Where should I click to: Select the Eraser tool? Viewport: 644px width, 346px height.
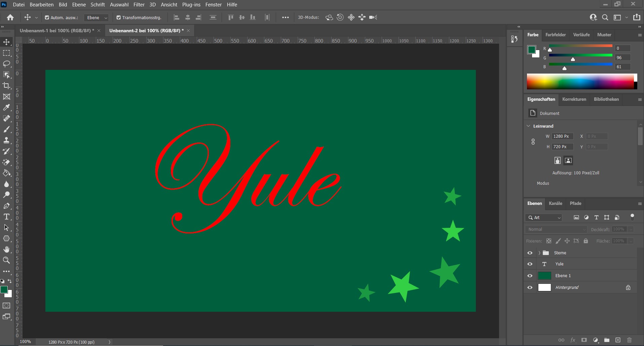pyautogui.click(x=6, y=162)
